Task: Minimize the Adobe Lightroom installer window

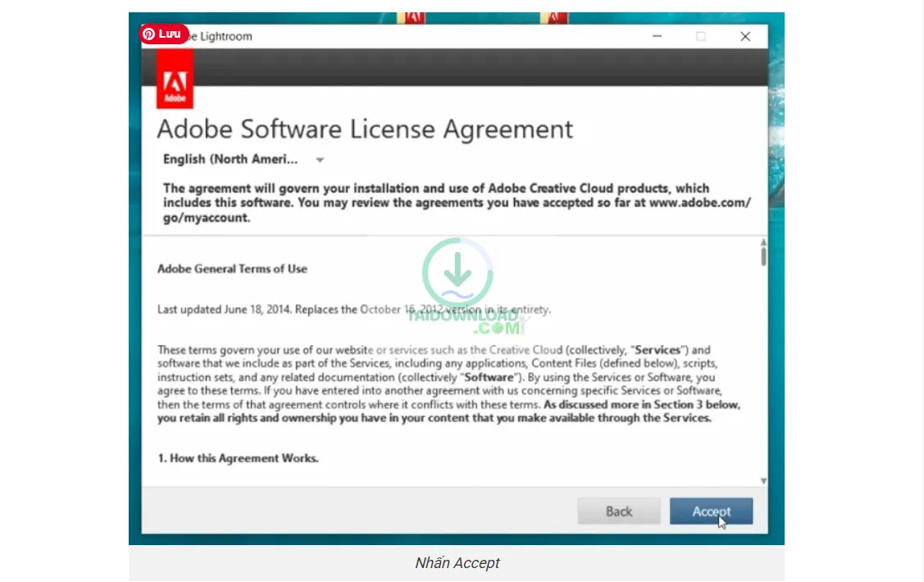Action: click(x=658, y=36)
